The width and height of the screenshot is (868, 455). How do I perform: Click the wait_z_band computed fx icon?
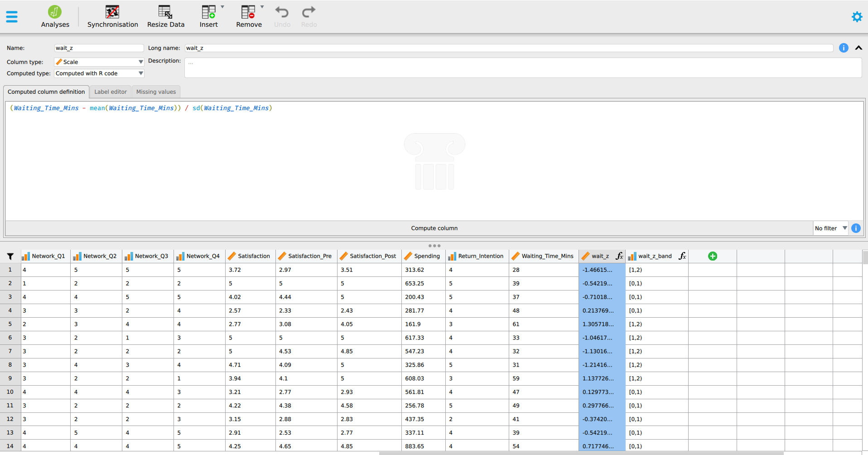click(x=682, y=256)
